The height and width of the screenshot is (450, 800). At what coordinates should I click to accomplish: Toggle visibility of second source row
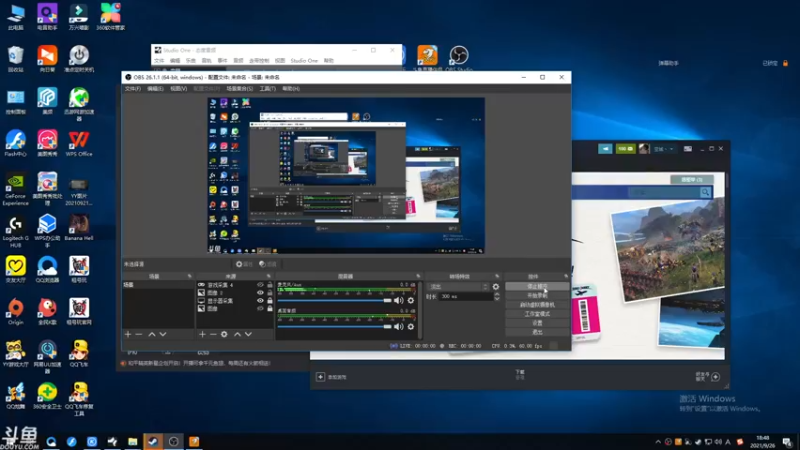coord(260,293)
